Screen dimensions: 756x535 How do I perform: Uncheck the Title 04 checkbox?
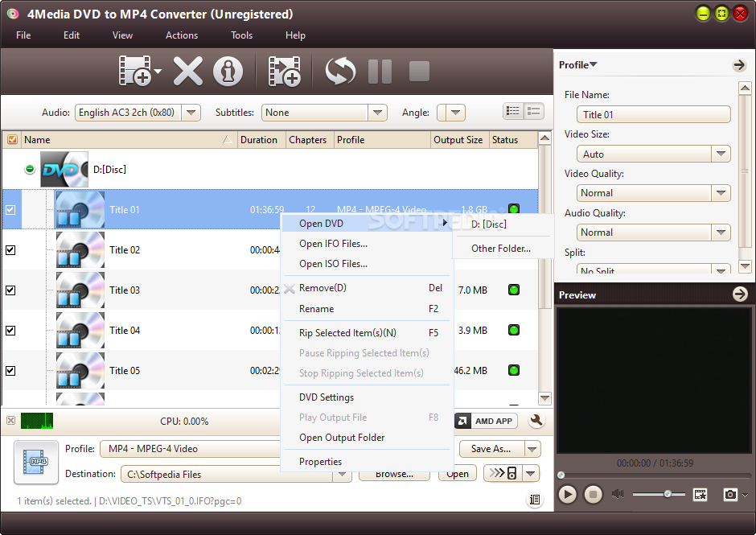click(x=10, y=331)
